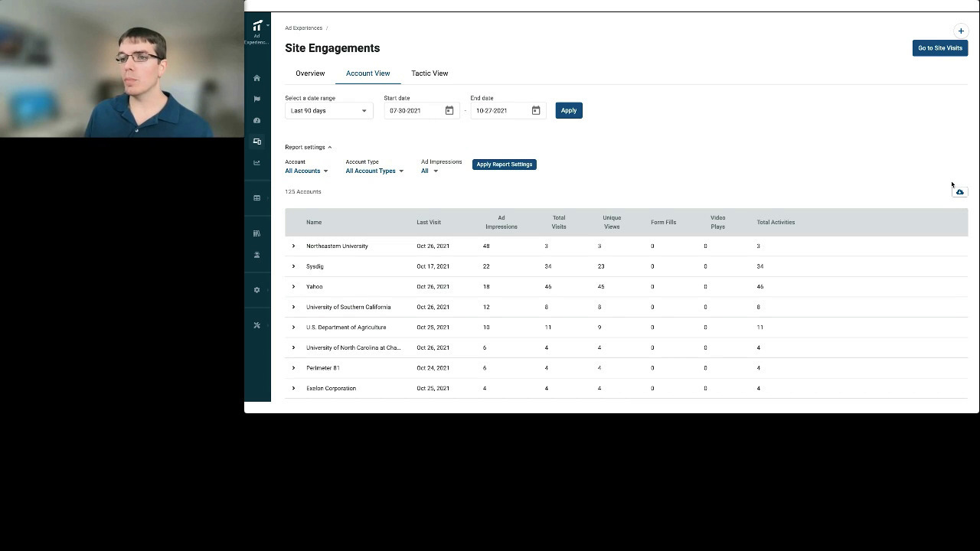Open the All Accounts filter dropdown
The width and height of the screenshot is (980, 551).
(x=306, y=171)
